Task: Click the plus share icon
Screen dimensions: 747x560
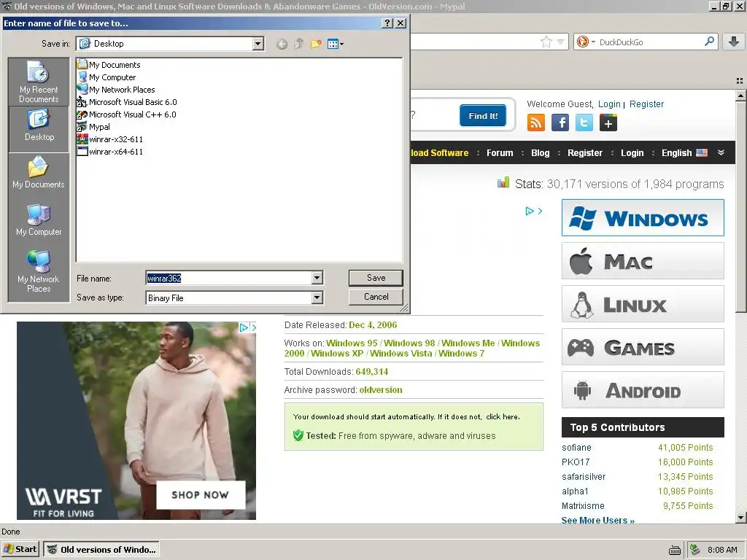Action: tap(608, 122)
